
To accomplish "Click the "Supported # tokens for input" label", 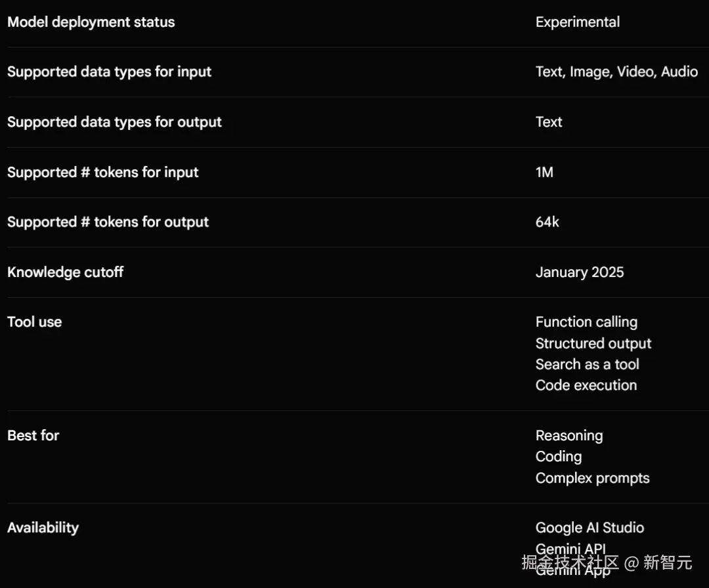I will point(102,173).
